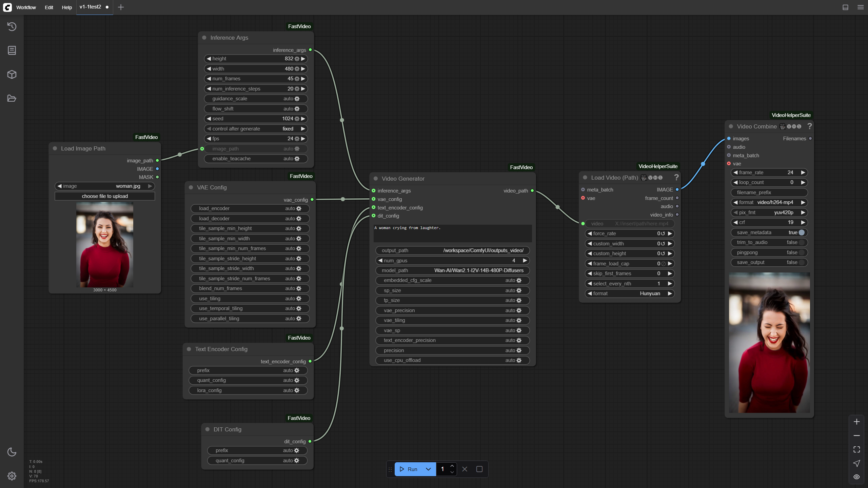Viewport: 868px width, 488px height.
Task: Open the Workflow menu
Action: click(x=26, y=7)
